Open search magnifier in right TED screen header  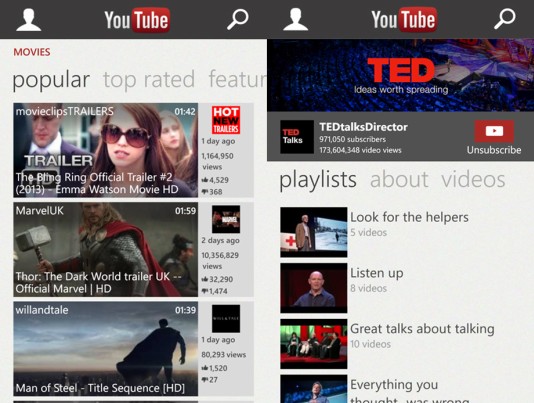click(x=505, y=19)
